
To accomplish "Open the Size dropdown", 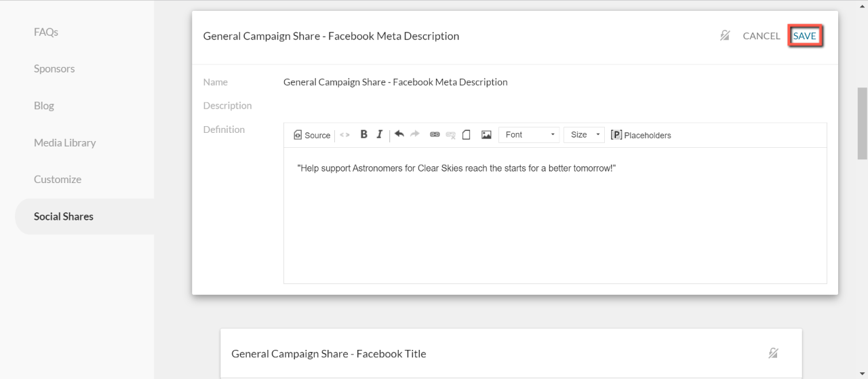I will point(585,135).
